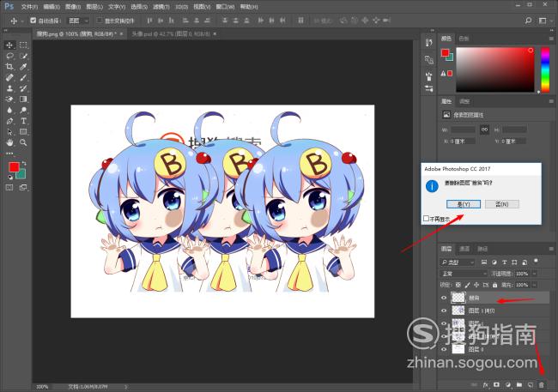Open the Layers panel flyout menu
This screenshot has width=558, height=392.
coord(551,249)
